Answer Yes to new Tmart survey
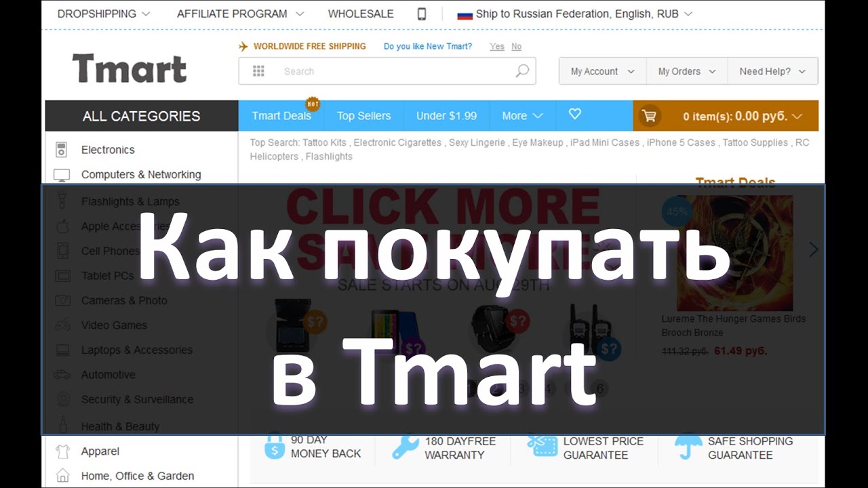868x488 pixels. tap(497, 47)
